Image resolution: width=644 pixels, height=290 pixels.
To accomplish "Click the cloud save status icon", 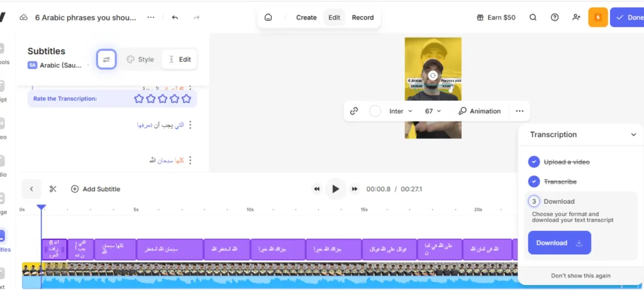I will tap(24, 17).
